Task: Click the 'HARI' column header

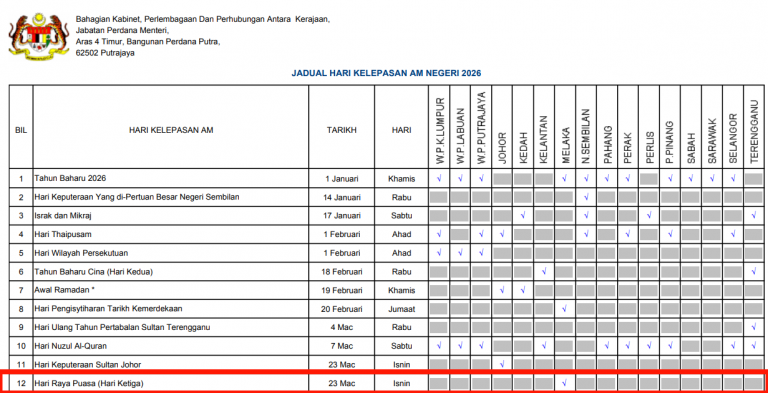Action: point(402,130)
